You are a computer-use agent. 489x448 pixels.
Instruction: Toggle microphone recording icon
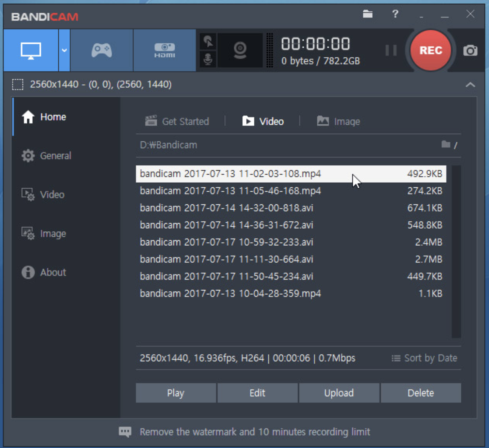(208, 59)
